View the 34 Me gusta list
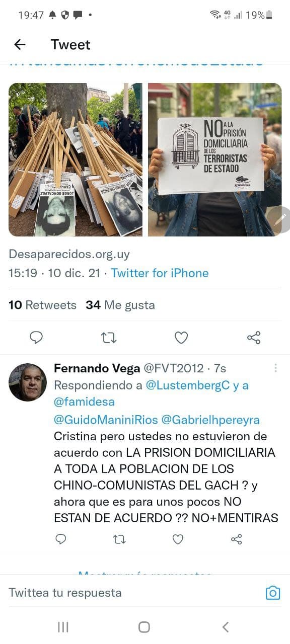The height and width of the screenshot is (644, 290). pos(120,305)
